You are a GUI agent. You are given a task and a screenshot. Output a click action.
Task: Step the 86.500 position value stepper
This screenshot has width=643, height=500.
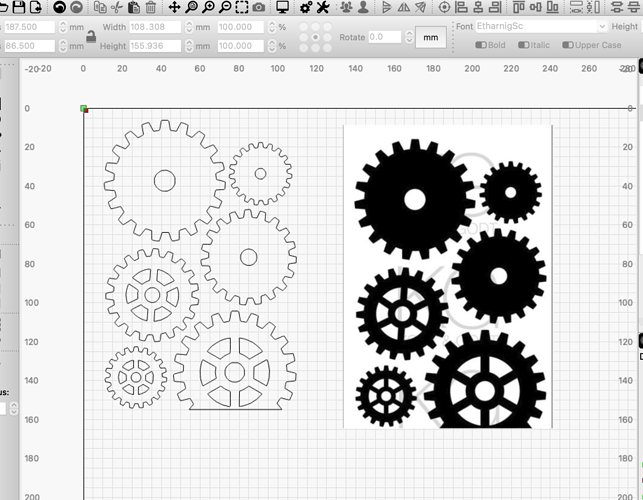click(63, 46)
